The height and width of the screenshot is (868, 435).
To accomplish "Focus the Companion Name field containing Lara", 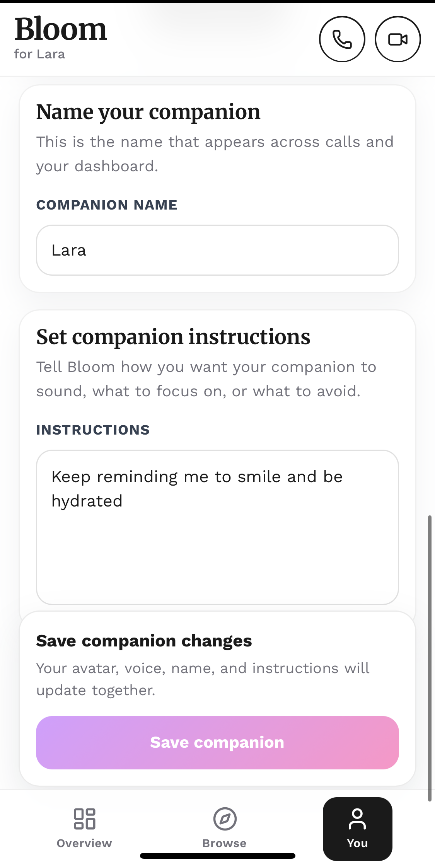I will [x=217, y=250].
